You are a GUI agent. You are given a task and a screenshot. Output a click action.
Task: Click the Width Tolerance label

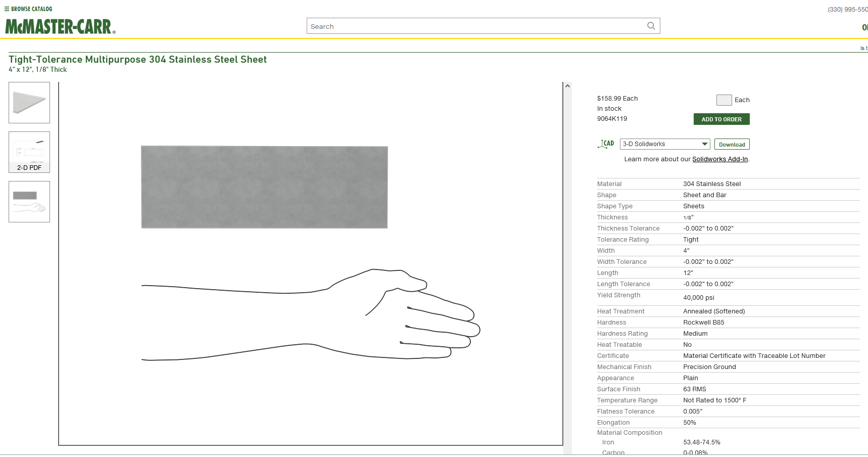pos(622,262)
